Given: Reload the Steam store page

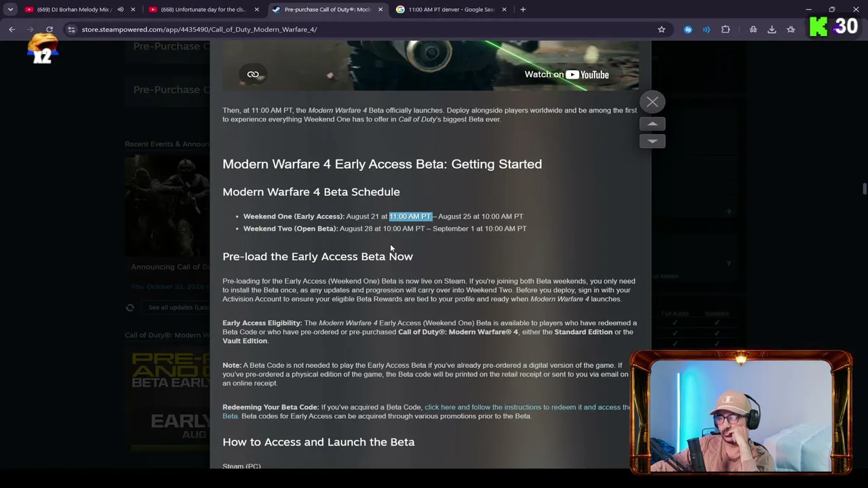Looking at the screenshot, I should coord(50,29).
